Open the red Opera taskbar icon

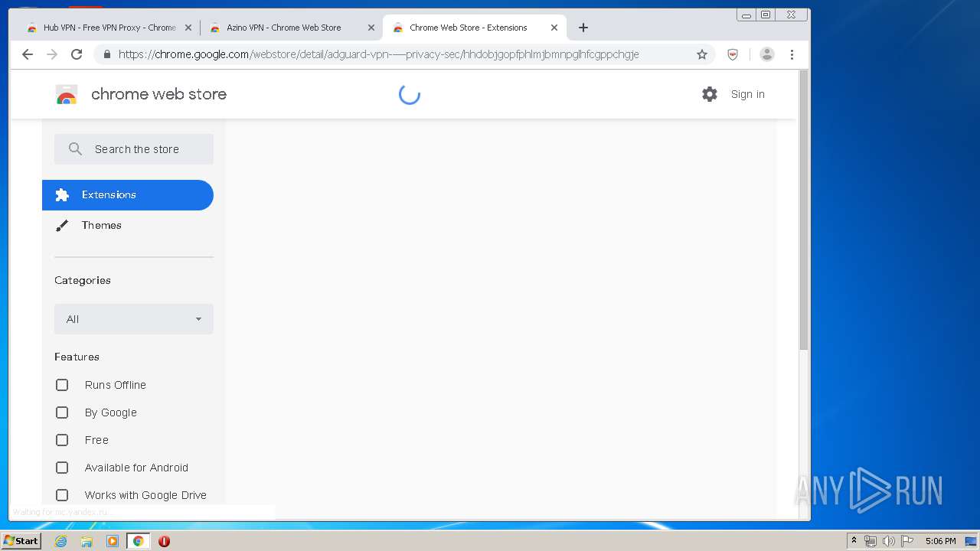(x=164, y=541)
